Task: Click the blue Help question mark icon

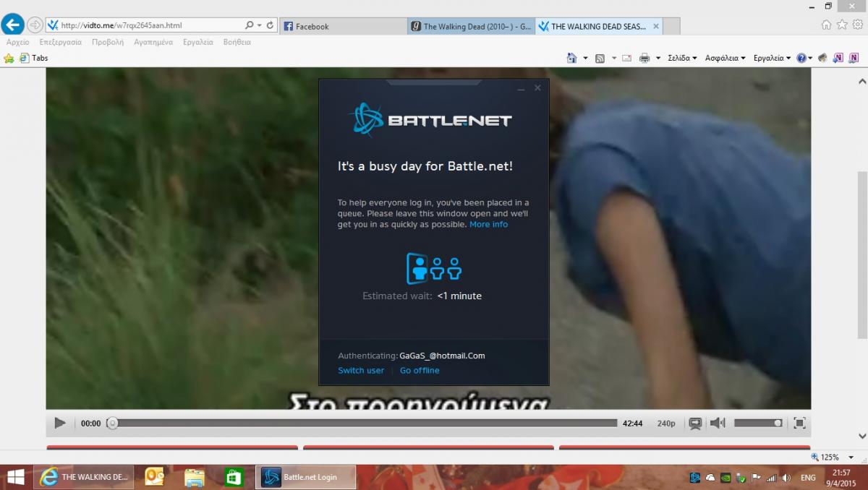Action: 801,58
